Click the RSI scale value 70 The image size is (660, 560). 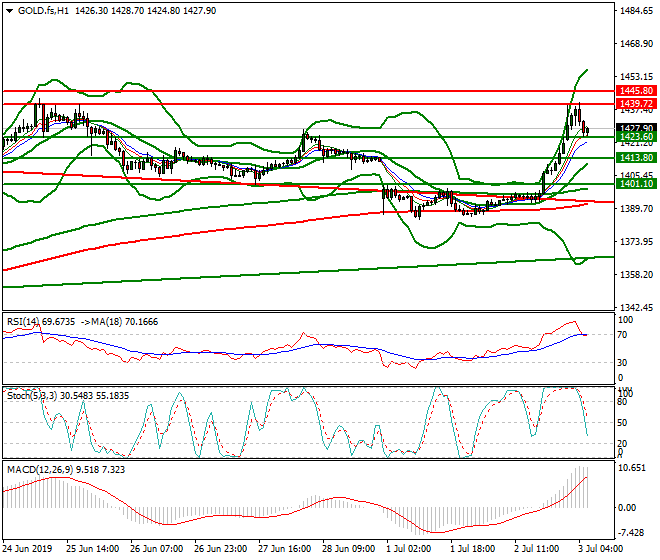point(622,335)
